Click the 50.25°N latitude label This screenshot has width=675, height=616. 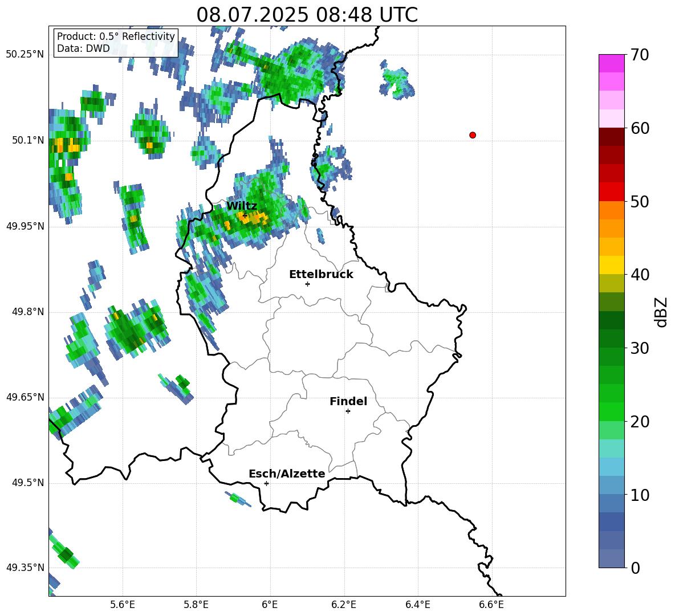click(25, 55)
